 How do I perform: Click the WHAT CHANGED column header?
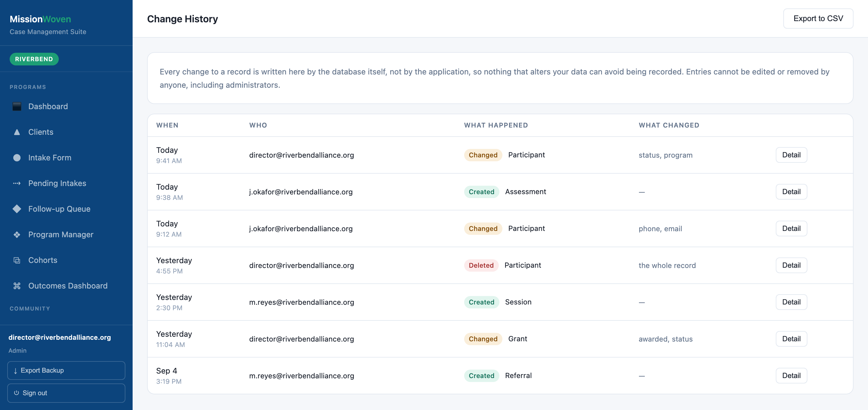click(669, 125)
